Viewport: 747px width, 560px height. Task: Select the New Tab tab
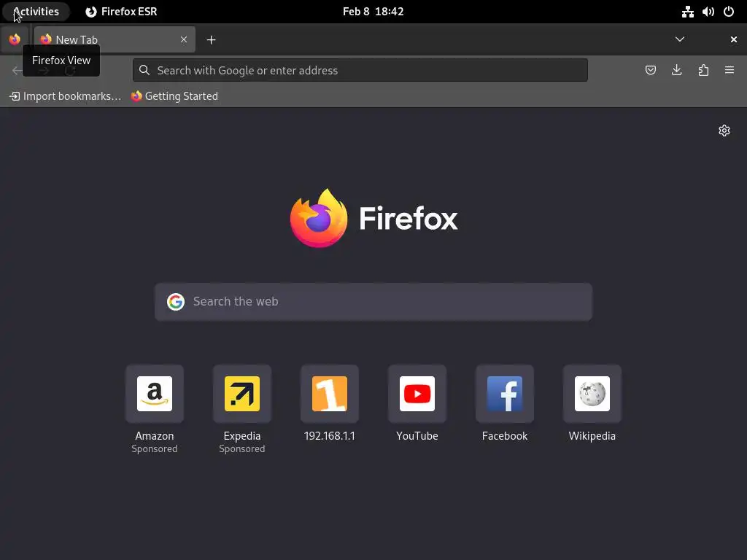click(115, 39)
